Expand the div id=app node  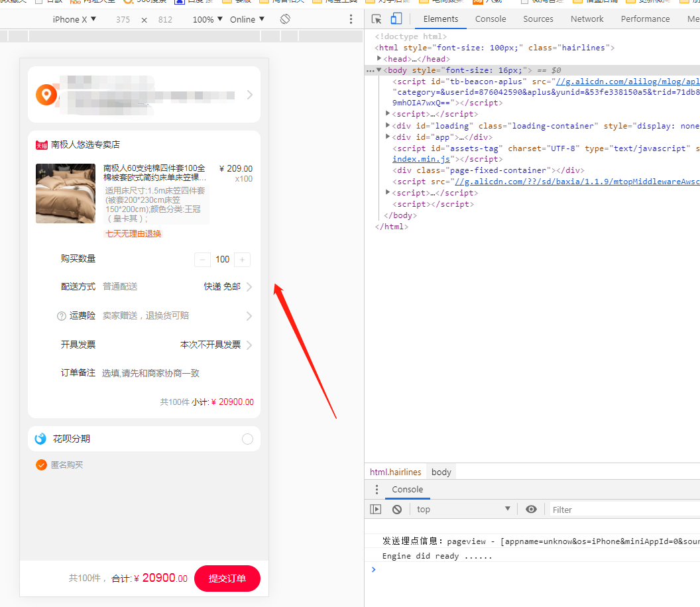(x=388, y=137)
